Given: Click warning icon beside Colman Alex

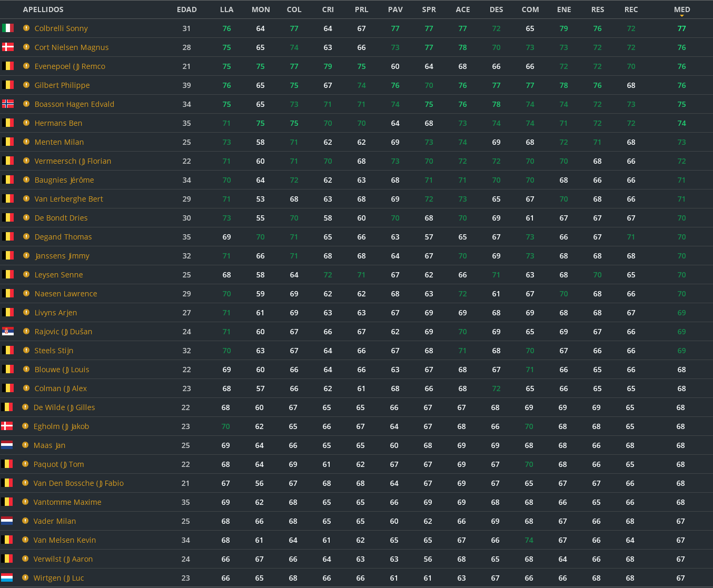Looking at the screenshot, I should [x=26, y=388].
